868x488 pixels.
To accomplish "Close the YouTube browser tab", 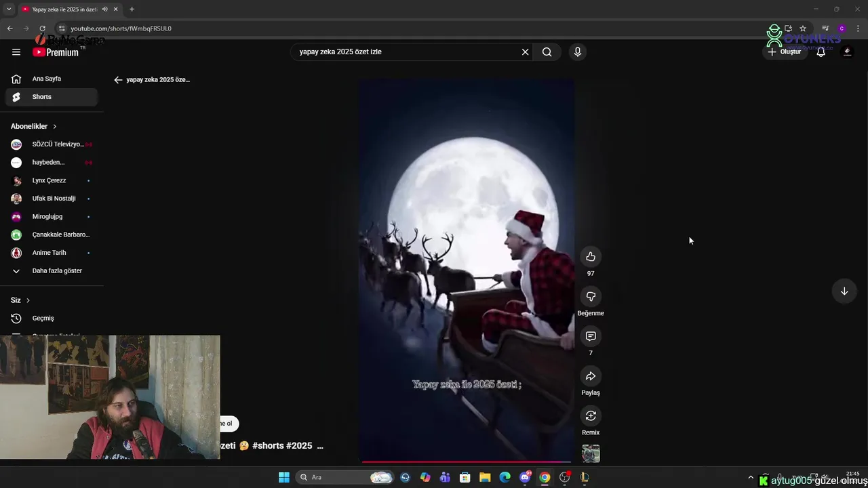I will pyautogui.click(x=116, y=9).
